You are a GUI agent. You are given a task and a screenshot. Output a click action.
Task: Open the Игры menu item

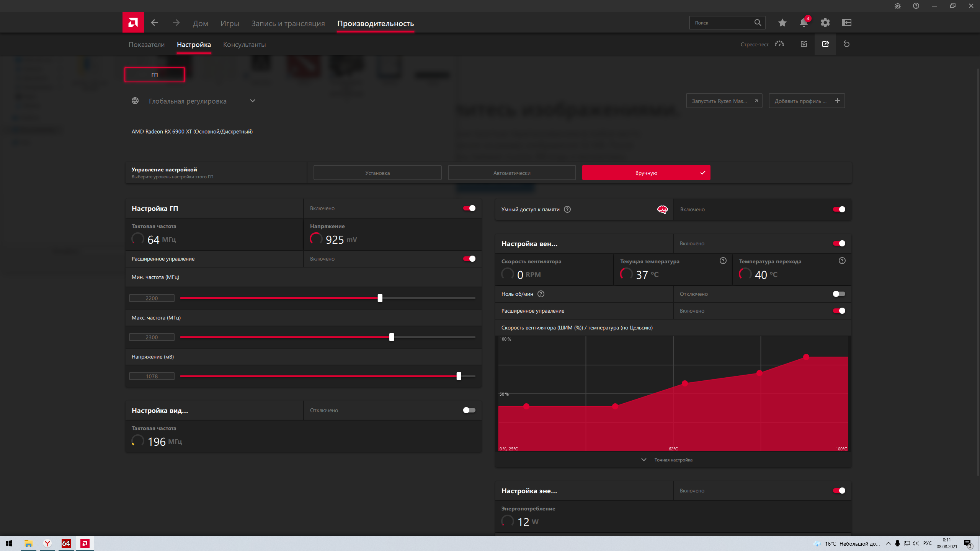coord(230,23)
